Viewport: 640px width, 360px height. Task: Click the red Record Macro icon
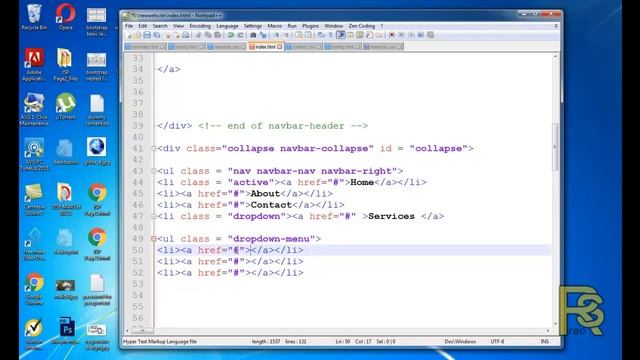pyautogui.click(x=391, y=35)
